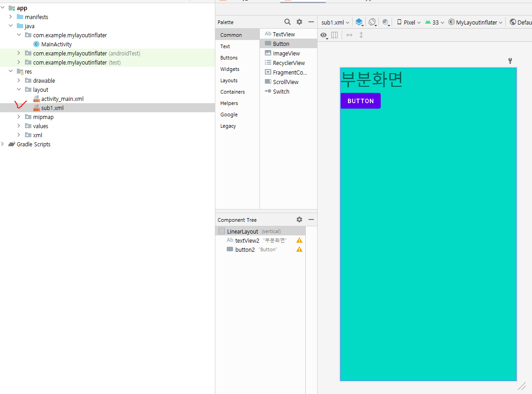Search the Palette with the magnifier icon
The height and width of the screenshot is (394, 532).
(288, 22)
